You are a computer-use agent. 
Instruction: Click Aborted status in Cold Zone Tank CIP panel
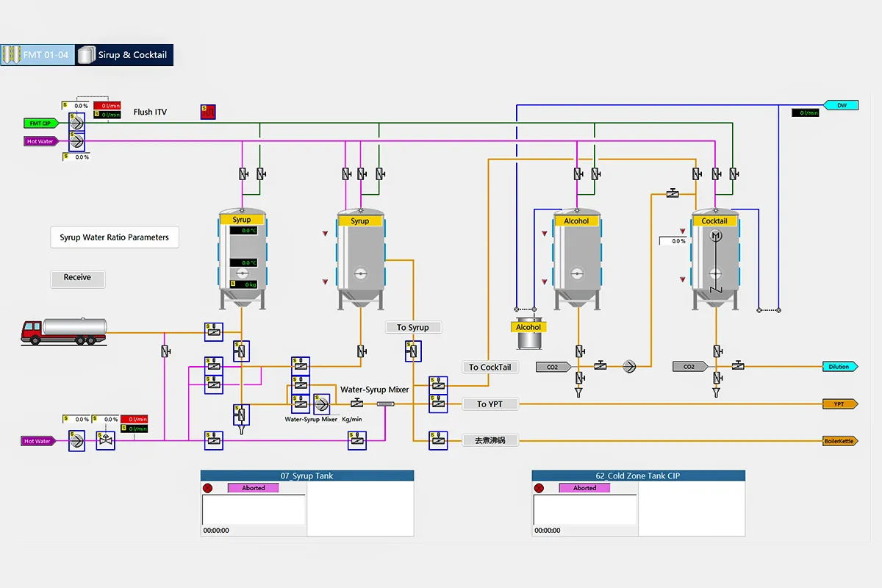click(584, 488)
